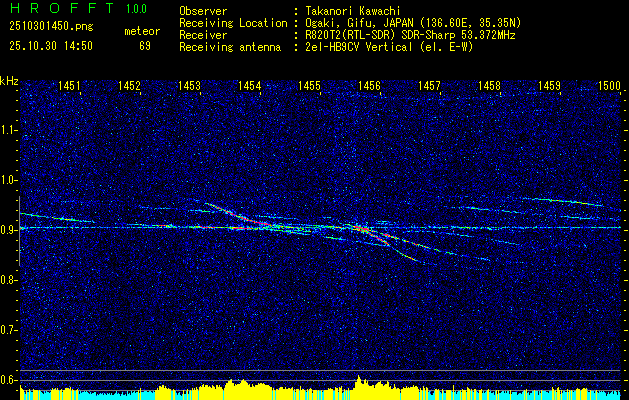The image size is (629, 400).
Task: Click the 1458 time marker
Action: 490,85
